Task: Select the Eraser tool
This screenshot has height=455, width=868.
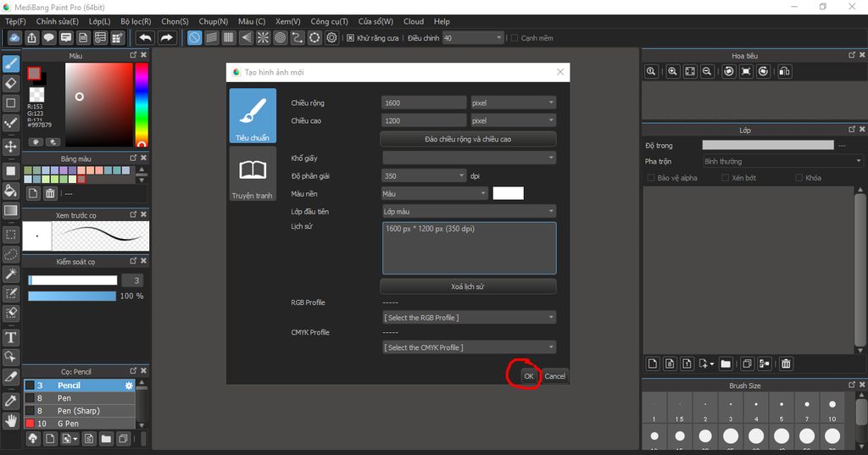Action: coord(10,84)
